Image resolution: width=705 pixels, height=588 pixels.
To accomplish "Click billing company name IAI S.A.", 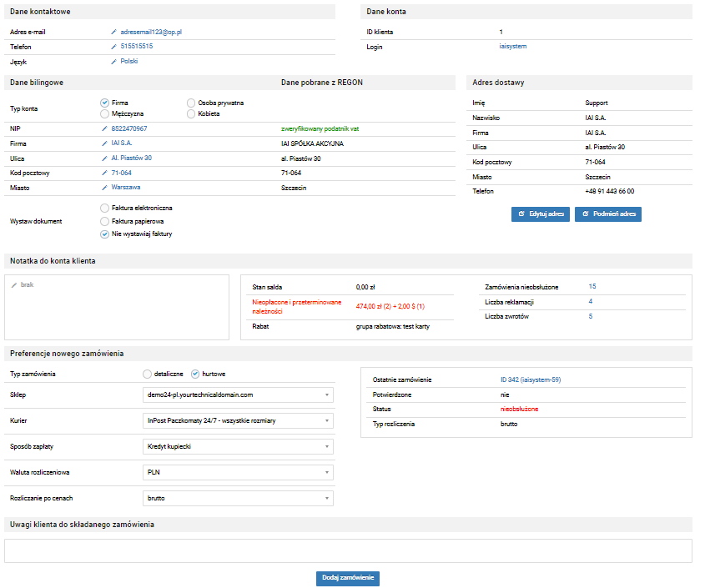I will click(x=122, y=143).
